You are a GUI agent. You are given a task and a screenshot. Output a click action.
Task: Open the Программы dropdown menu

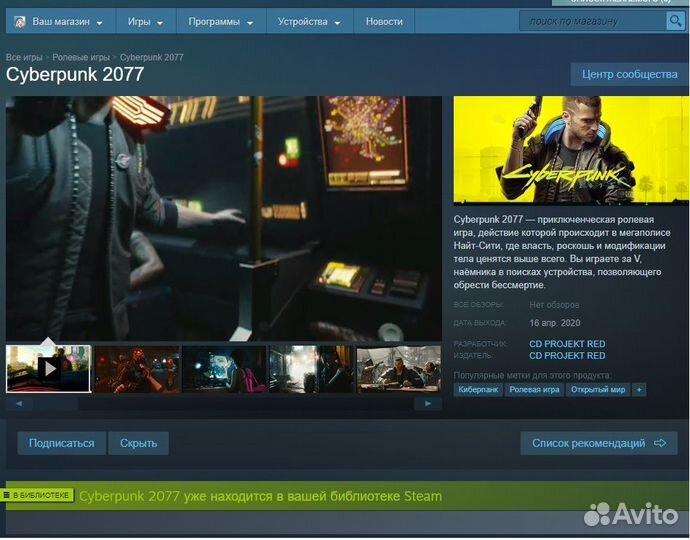tap(221, 22)
